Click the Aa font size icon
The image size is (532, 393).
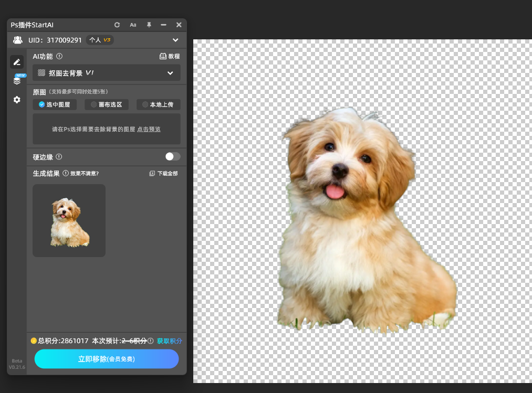tap(133, 25)
